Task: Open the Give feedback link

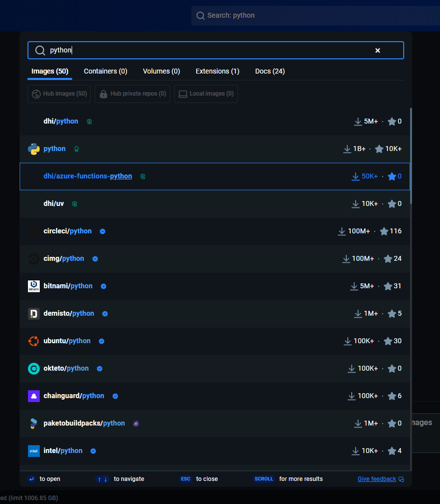Action: coord(377,479)
